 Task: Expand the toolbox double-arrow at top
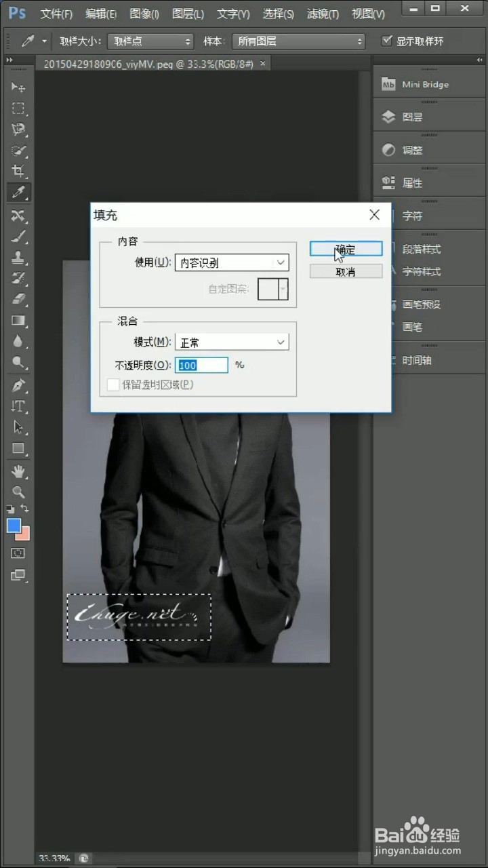coord(9,60)
